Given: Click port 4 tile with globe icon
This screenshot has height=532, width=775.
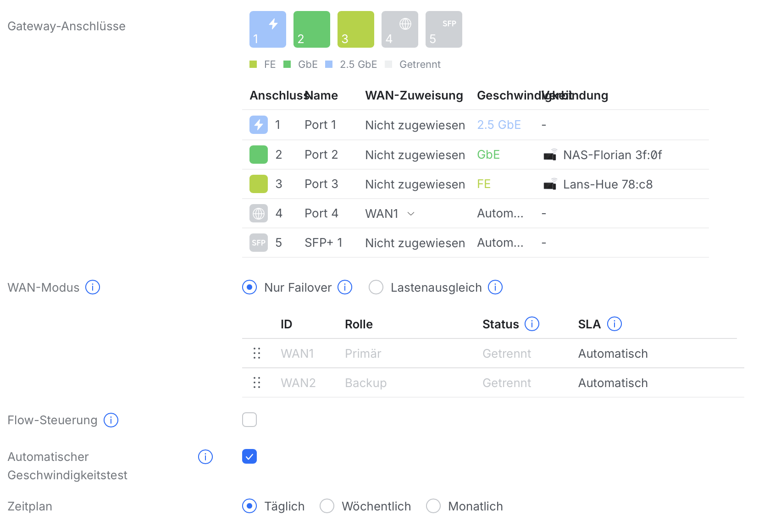Looking at the screenshot, I should coord(399,29).
